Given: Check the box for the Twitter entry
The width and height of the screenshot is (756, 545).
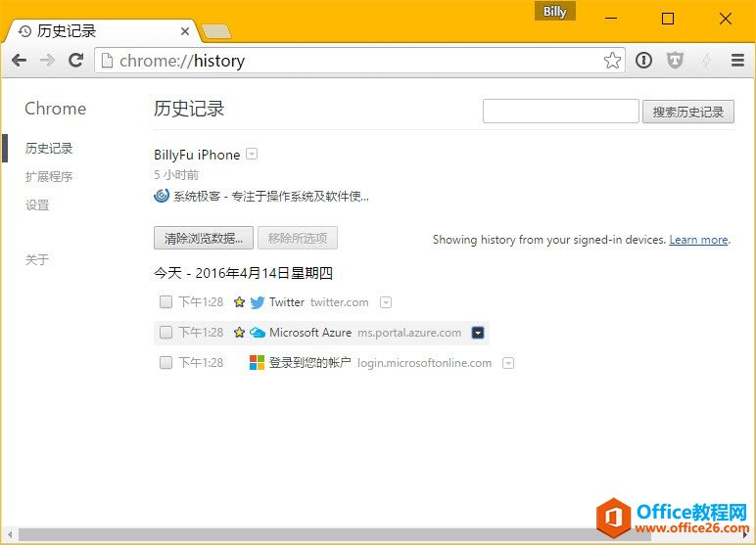Looking at the screenshot, I should (x=165, y=302).
